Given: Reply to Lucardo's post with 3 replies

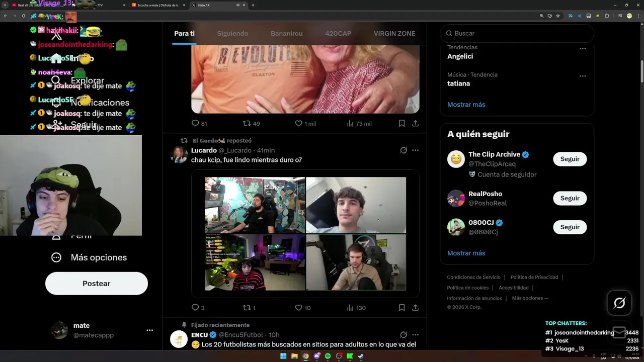Looking at the screenshot, I should [195, 308].
